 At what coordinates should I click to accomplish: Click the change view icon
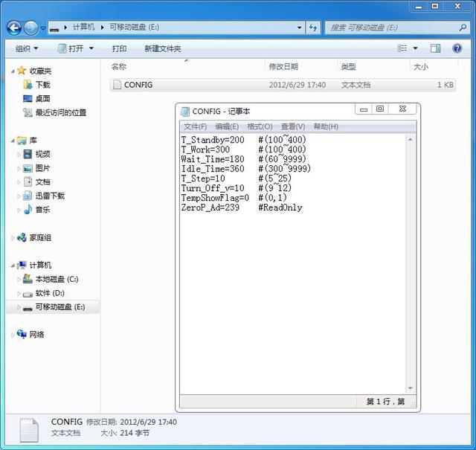click(402, 48)
